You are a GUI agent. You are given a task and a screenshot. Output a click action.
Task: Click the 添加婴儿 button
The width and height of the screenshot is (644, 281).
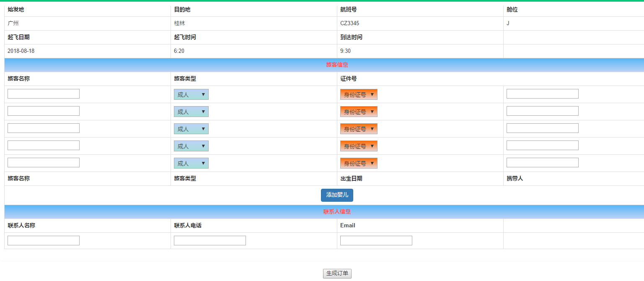click(x=337, y=195)
